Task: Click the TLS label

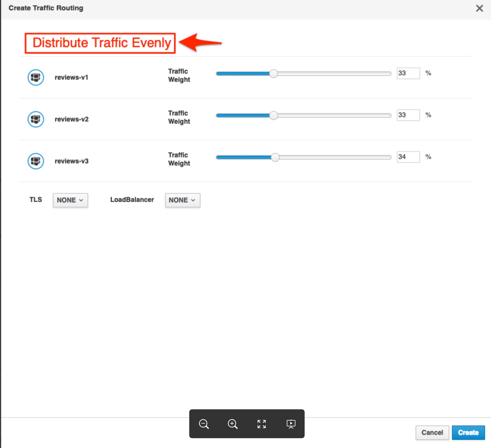Action: tap(36, 200)
